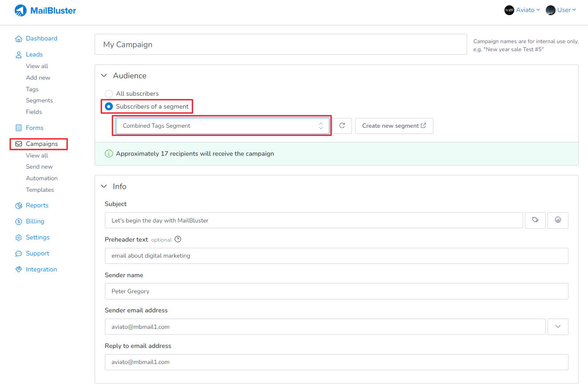Click the My Campaign name field
This screenshot has width=588, height=388.
pyautogui.click(x=280, y=44)
